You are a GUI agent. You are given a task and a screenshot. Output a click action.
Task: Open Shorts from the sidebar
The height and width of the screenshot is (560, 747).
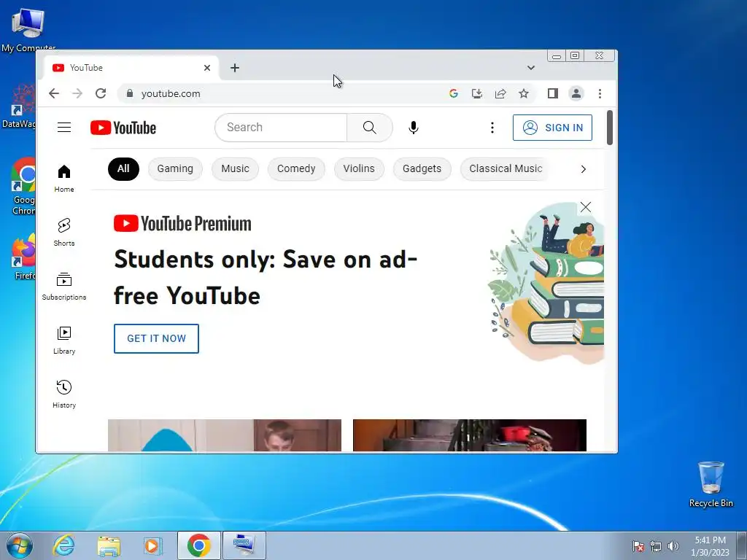click(x=64, y=233)
